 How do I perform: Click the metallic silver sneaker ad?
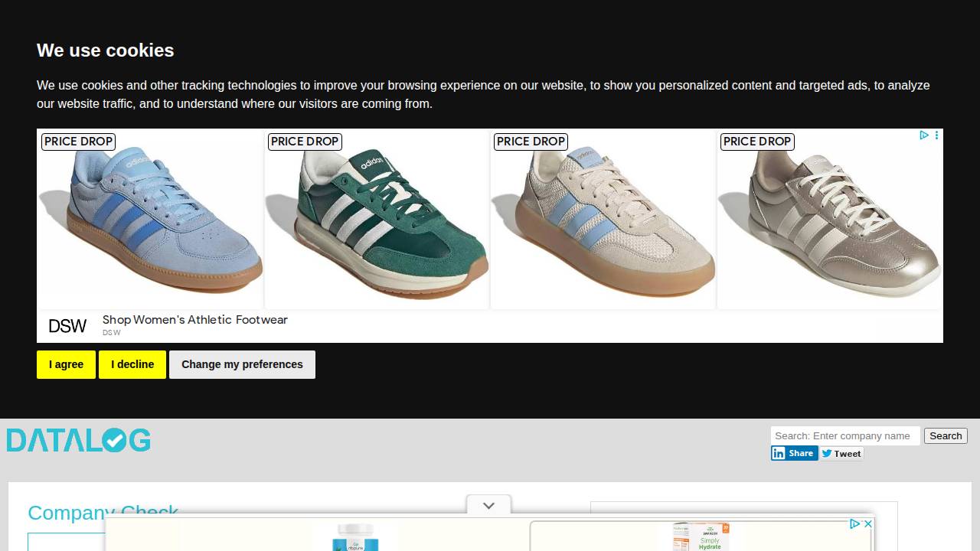click(x=830, y=219)
